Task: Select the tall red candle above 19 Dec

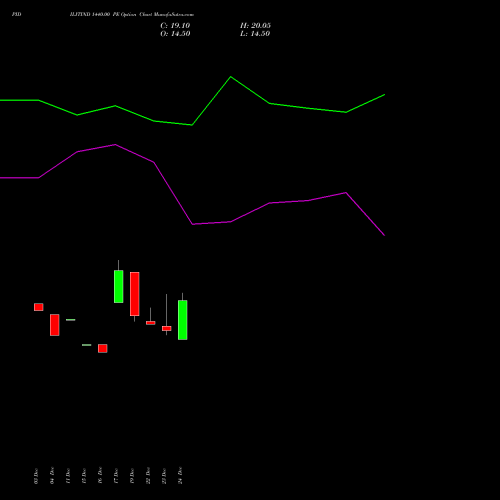Action: pos(135,294)
